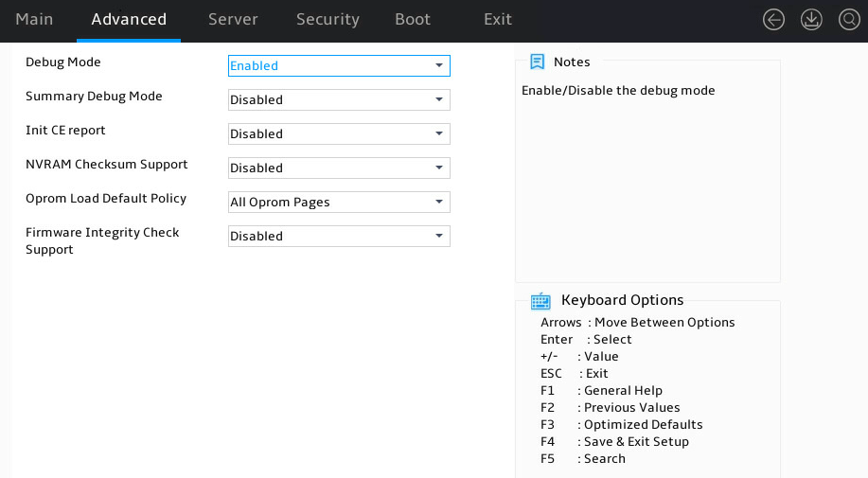The image size is (868, 478).
Task: Expand the Oprom Load Default Policy dropdown
Action: point(339,202)
